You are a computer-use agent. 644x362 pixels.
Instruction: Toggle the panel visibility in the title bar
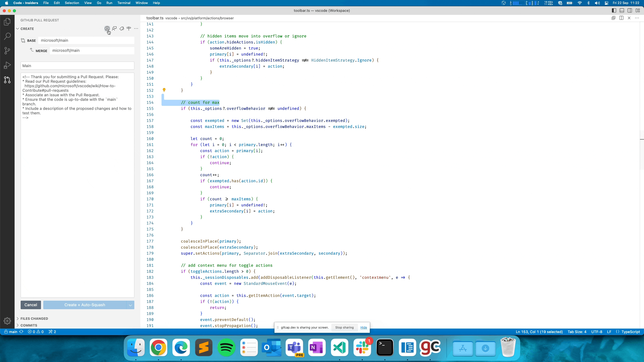pos(622,11)
